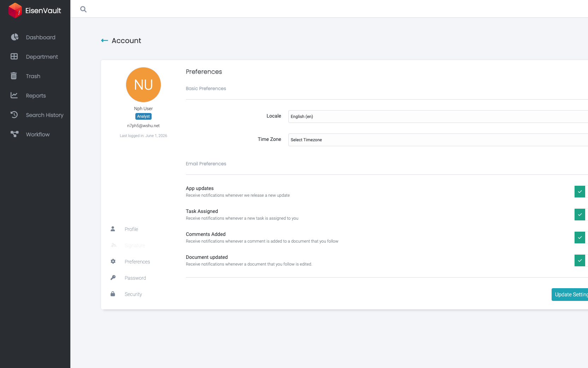Toggle the App updates checkbox
The height and width of the screenshot is (368, 588).
(x=580, y=192)
